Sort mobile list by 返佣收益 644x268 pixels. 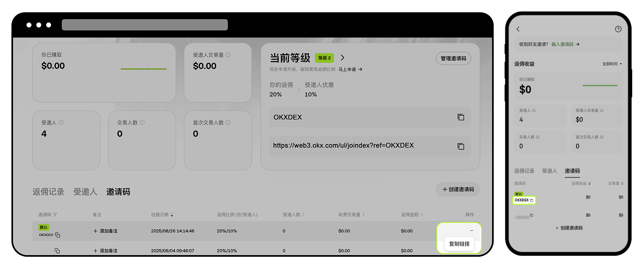pyautogui.click(x=581, y=183)
